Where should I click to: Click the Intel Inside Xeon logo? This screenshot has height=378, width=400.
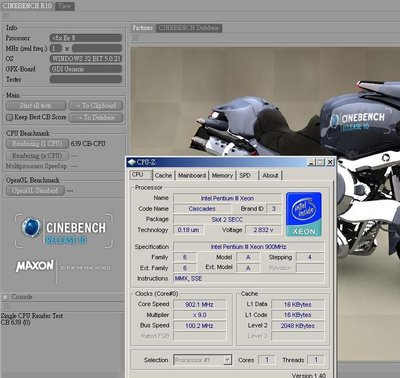coord(304,214)
